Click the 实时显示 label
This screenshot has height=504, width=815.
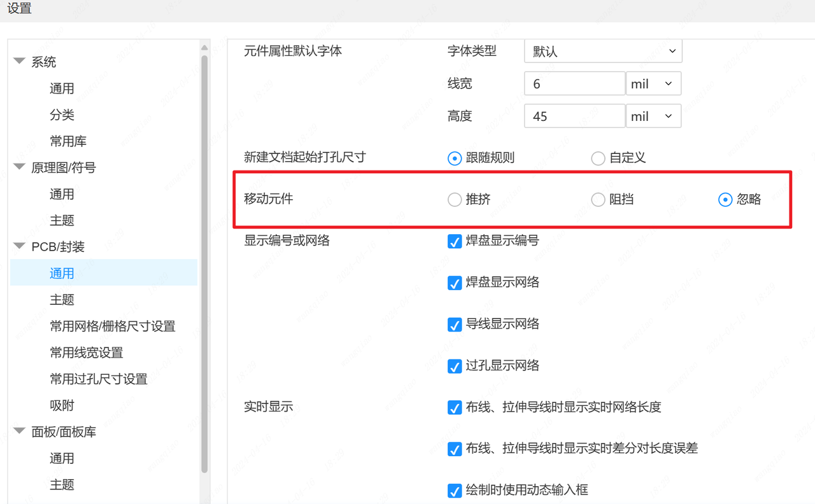click(269, 406)
